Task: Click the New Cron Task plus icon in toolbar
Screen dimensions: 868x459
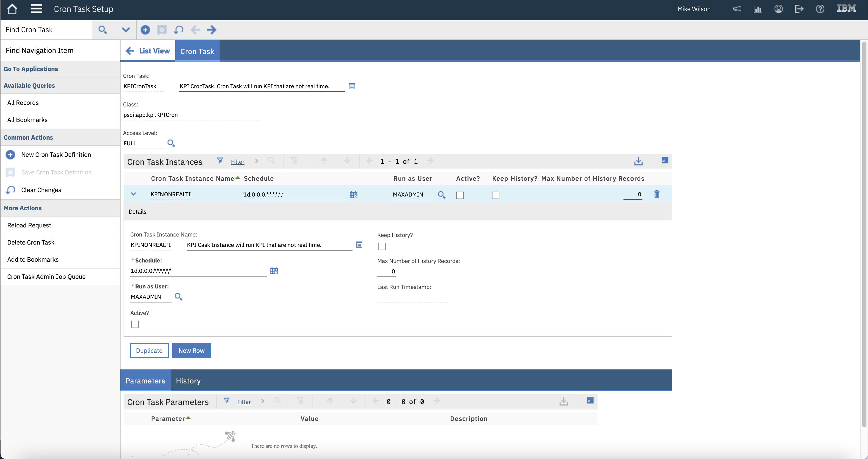Action: click(145, 30)
